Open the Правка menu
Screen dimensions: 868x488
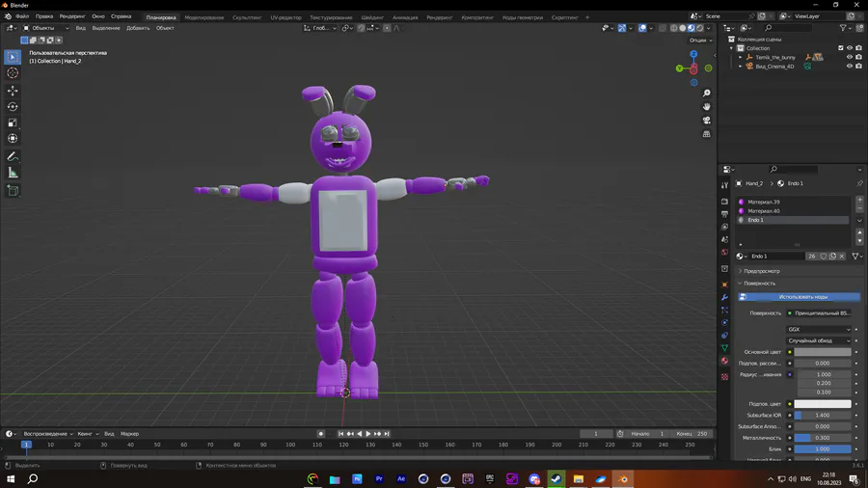coord(44,16)
